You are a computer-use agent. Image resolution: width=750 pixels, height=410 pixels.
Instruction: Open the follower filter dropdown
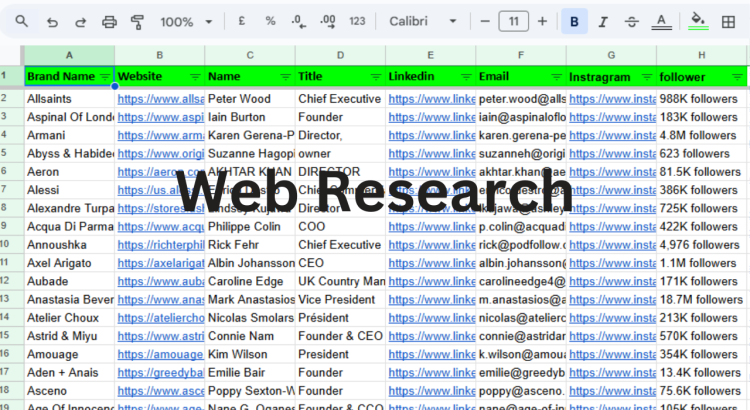coord(737,77)
